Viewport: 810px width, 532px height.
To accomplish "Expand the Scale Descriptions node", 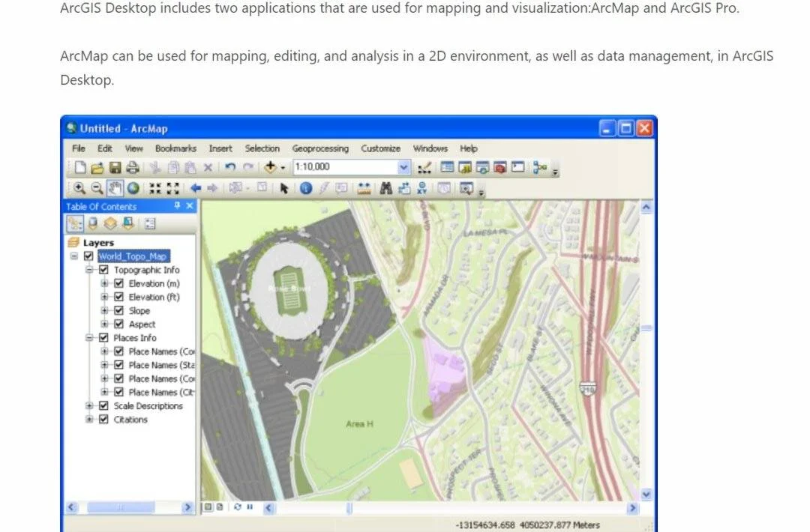I will pos(89,405).
